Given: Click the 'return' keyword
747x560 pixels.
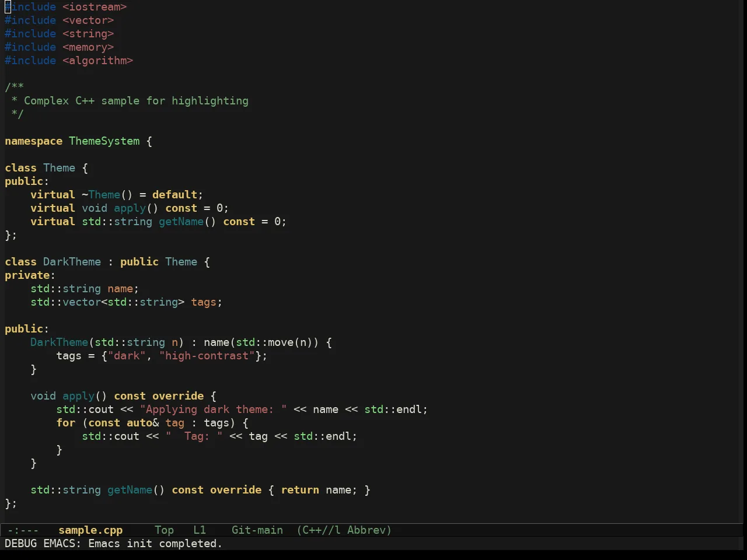Looking at the screenshot, I should (x=299, y=490).
